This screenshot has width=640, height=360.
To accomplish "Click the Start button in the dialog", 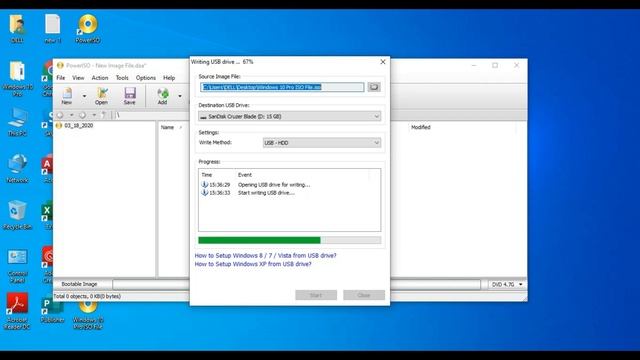I will point(316,295).
